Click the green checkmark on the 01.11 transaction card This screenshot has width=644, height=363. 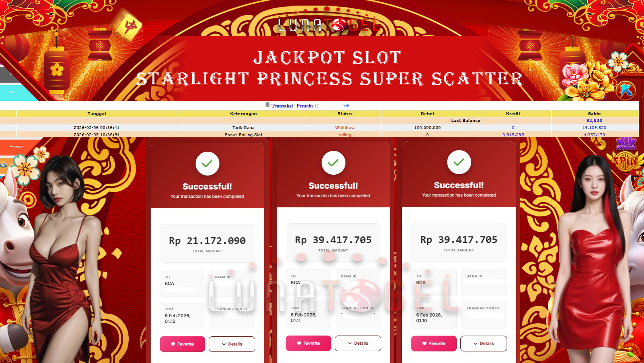point(333,162)
